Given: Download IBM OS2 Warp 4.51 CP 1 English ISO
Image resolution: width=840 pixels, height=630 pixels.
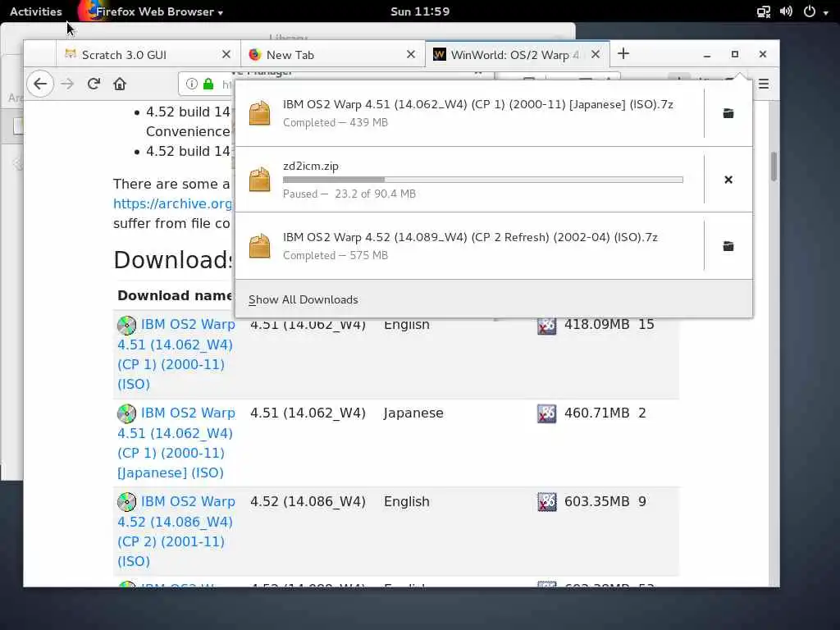Looking at the screenshot, I should tap(176, 354).
